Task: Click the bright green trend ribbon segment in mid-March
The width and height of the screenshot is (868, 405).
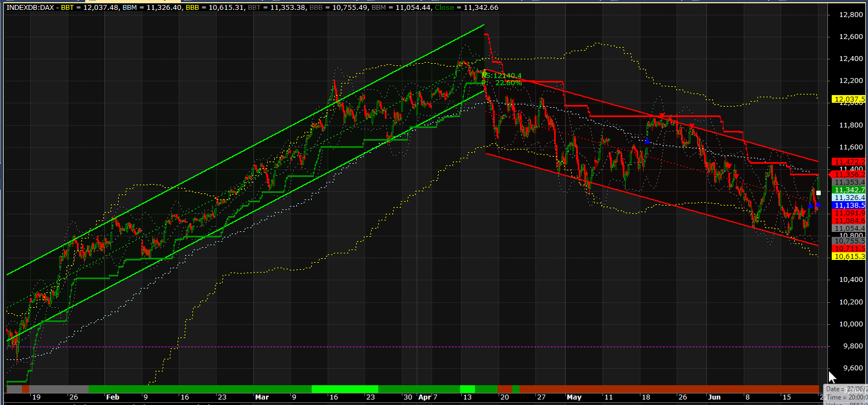Action: click(x=345, y=389)
